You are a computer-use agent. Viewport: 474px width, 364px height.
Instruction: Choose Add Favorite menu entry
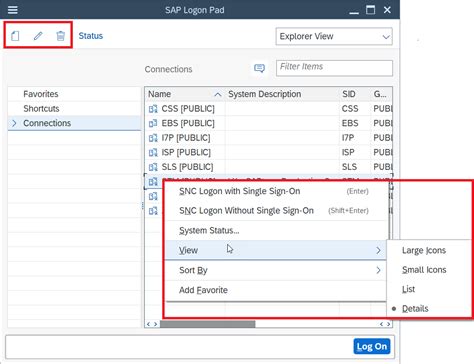point(276,290)
